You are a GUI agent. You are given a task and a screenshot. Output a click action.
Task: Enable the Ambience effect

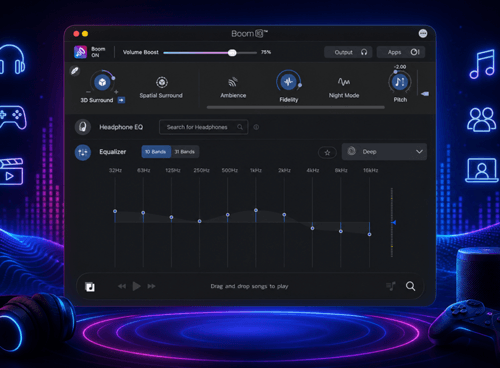pyautogui.click(x=233, y=82)
